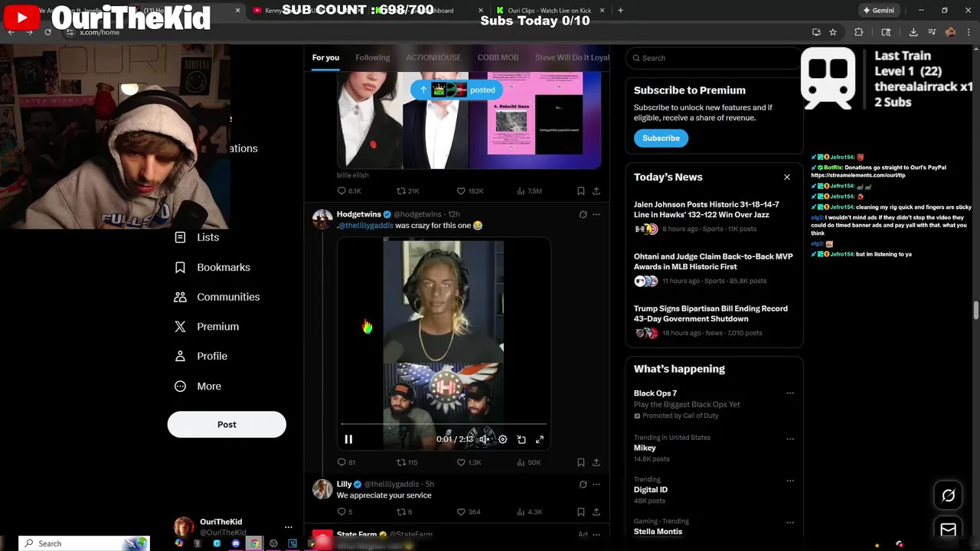Bookmark Lilly's post
Image resolution: width=980 pixels, height=551 pixels.
point(581,512)
